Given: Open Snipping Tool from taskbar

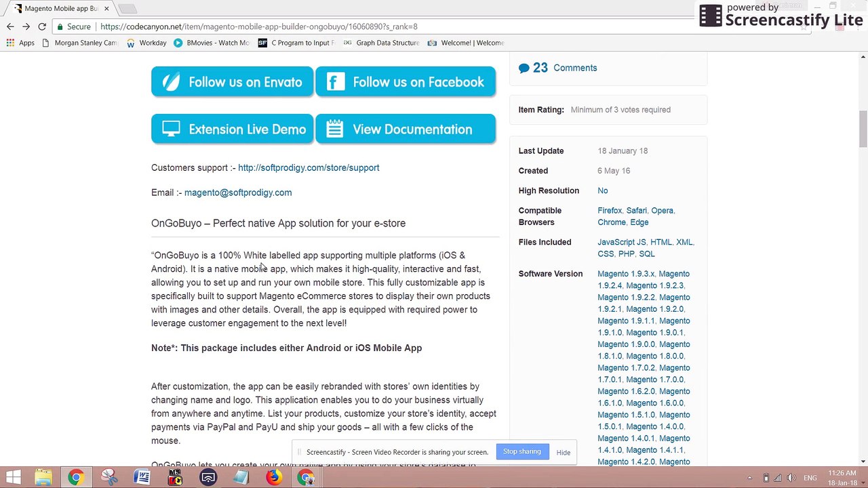Looking at the screenshot, I should click(x=108, y=478).
